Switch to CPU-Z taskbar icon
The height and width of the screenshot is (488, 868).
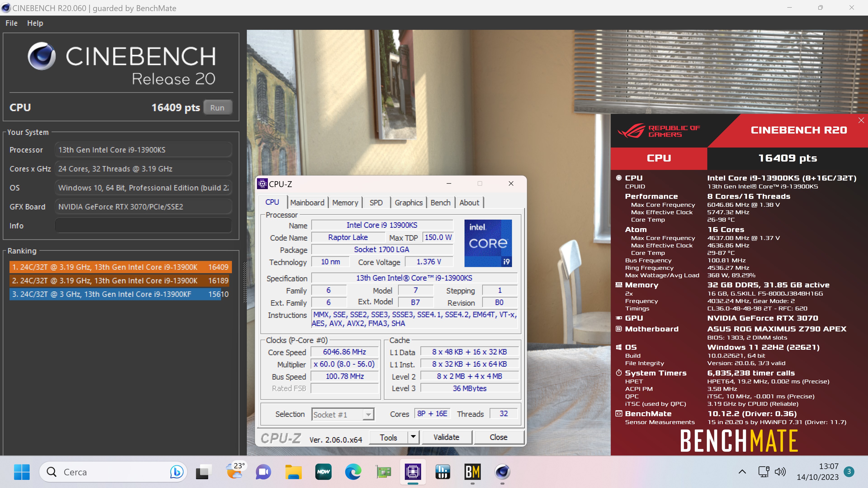click(x=413, y=472)
